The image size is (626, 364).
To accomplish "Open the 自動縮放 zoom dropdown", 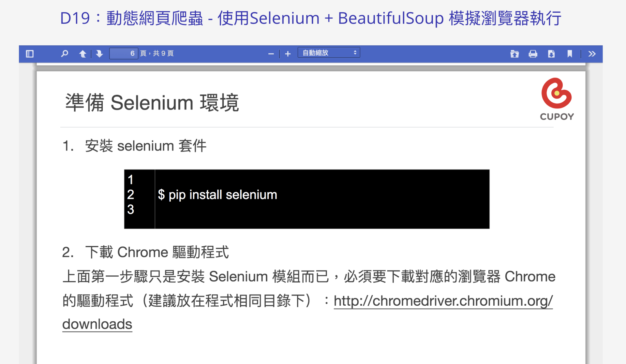I will pos(329,53).
